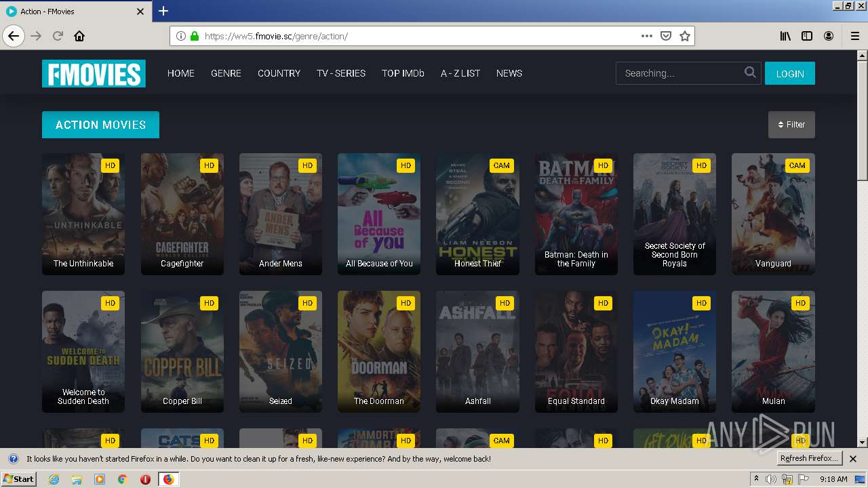Open the Equal Standard movie poster
Viewport: 868px width, 488px height.
[576, 352]
